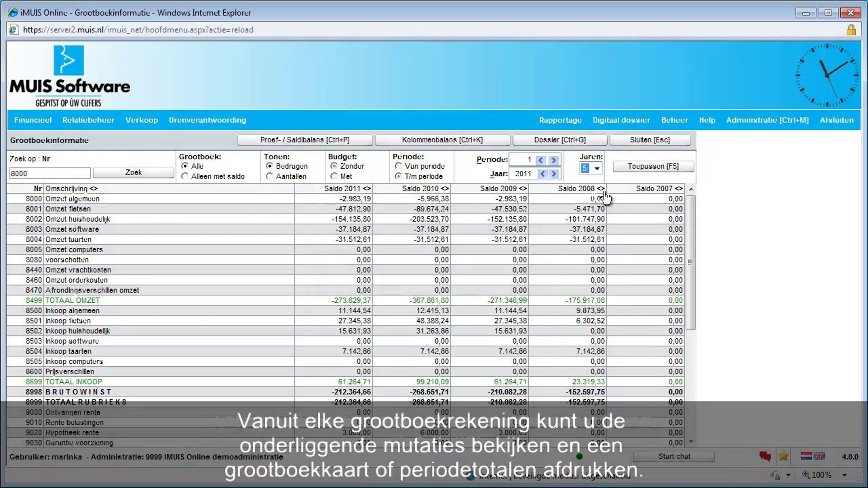Select Grootboek 'Alle' radio button
Image resolution: width=868 pixels, height=488 pixels.
[x=185, y=166]
